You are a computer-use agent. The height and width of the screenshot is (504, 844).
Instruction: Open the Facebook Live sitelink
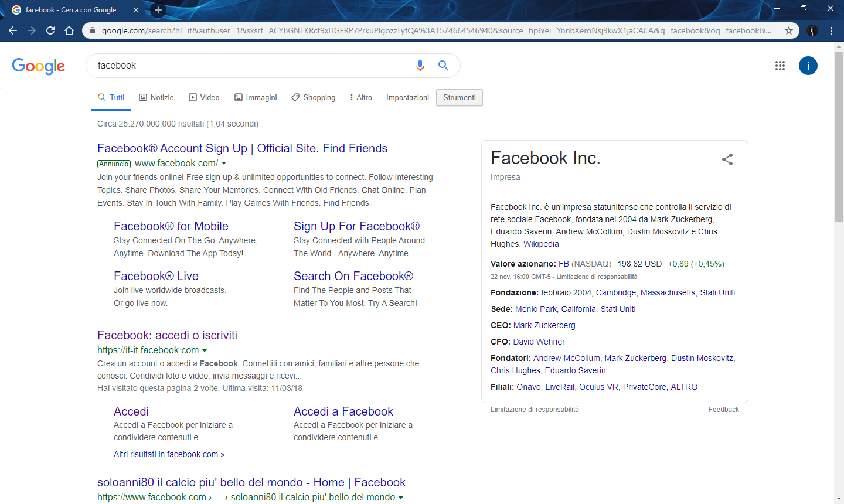tap(156, 276)
